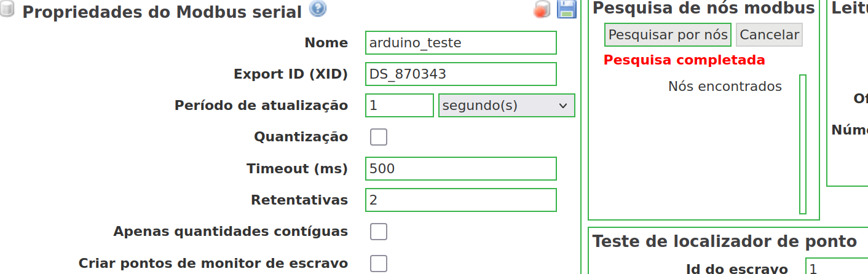Image resolution: width=868 pixels, height=274 pixels.
Task: Click the Id do escravo field
Action: (x=837, y=269)
